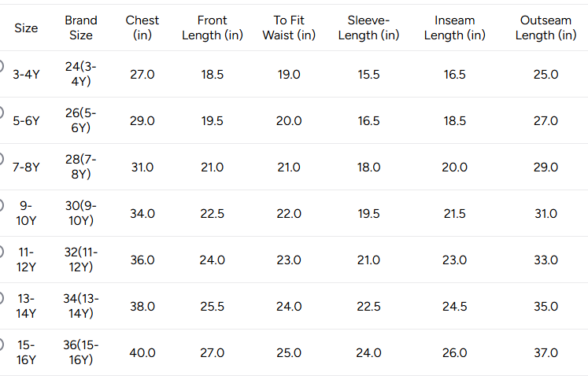
Task: Click the To Fit Waist header
Action: click(x=289, y=28)
